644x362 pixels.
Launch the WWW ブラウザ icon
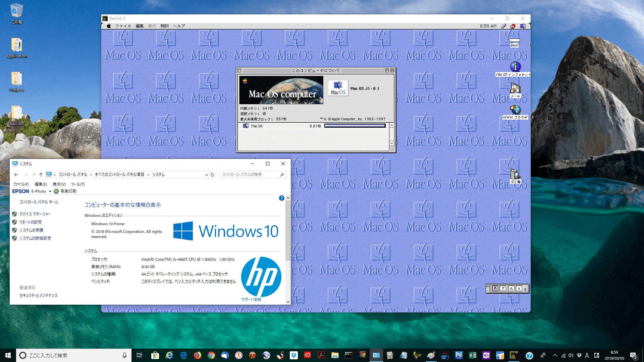point(515,110)
